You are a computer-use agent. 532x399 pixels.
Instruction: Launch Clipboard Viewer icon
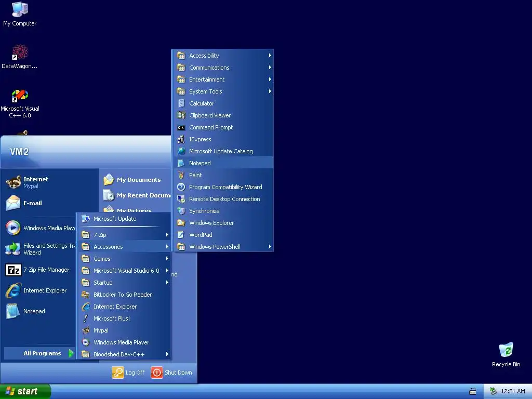click(x=181, y=115)
